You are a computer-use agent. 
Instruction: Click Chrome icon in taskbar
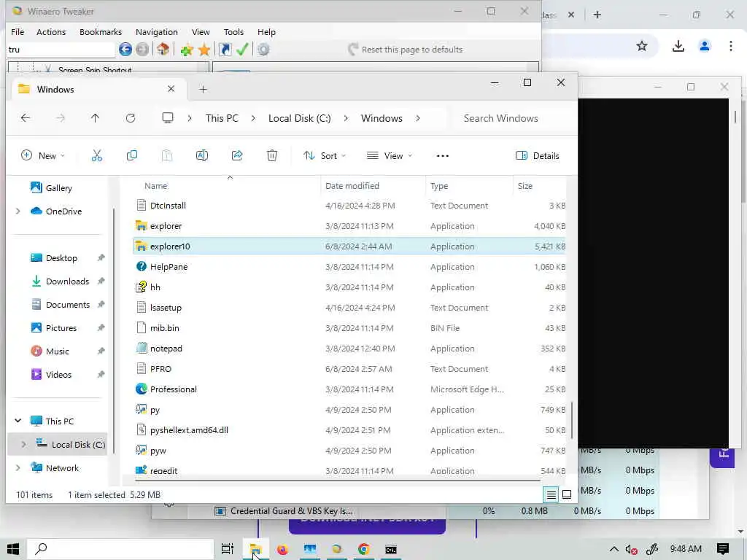coord(364,549)
